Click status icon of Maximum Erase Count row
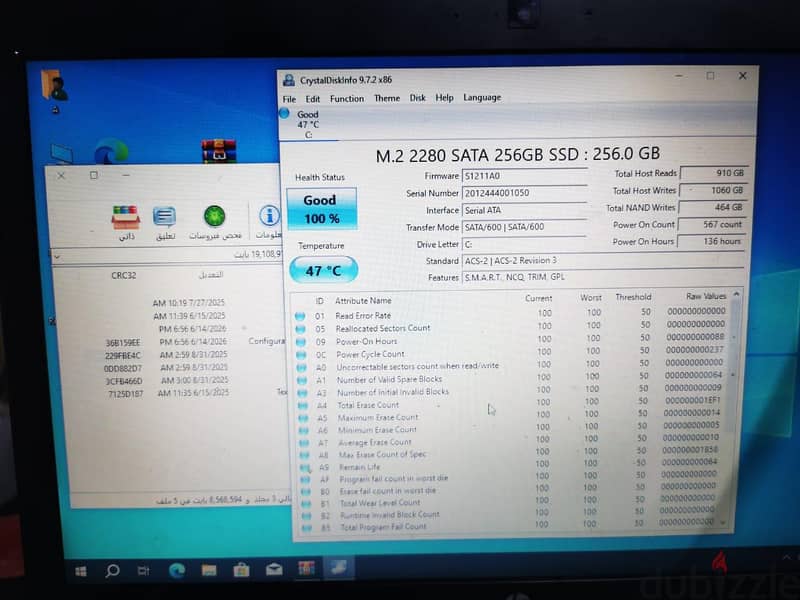This screenshot has height=600, width=800. pyautogui.click(x=303, y=418)
